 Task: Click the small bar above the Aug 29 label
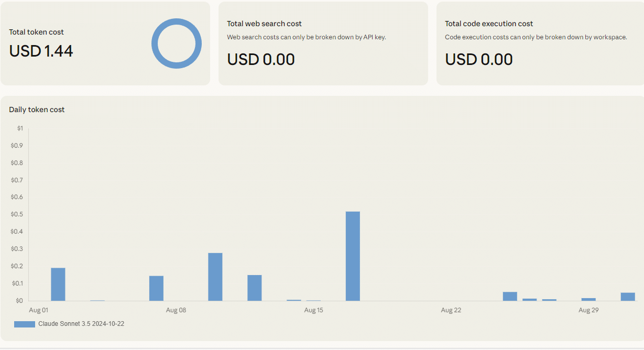click(588, 299)
